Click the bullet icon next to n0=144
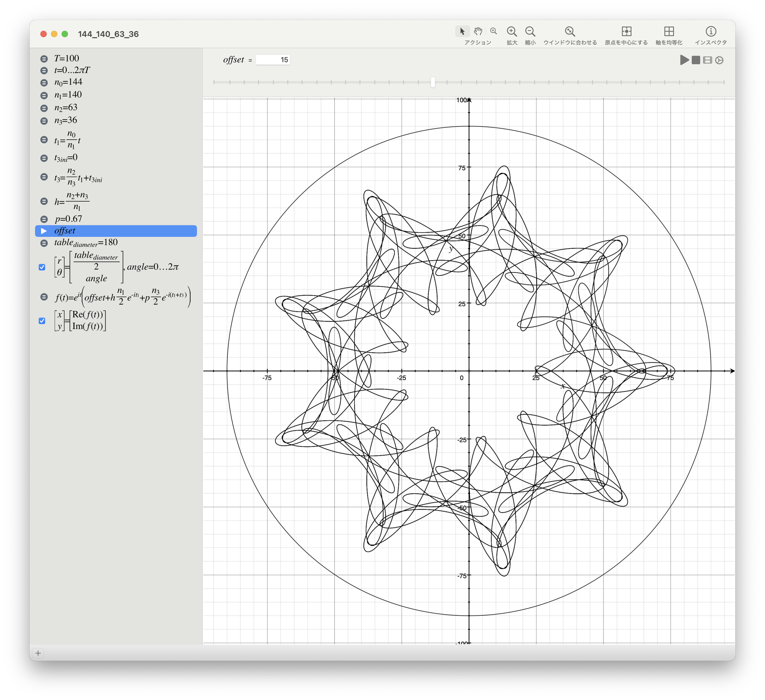This screenshot has height=700, width=765. click(44, 83)
